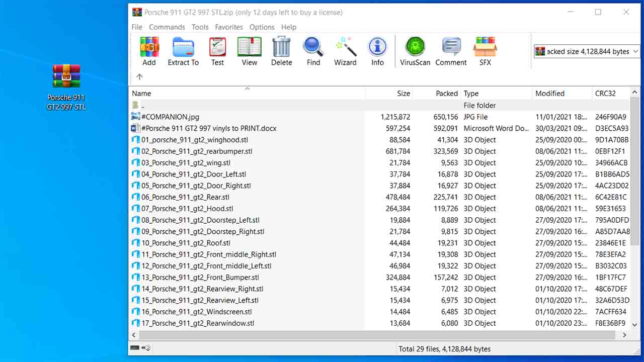Select the Word document file icon
The height and width of the screenshot is (362, 644).
pos(135,128)
